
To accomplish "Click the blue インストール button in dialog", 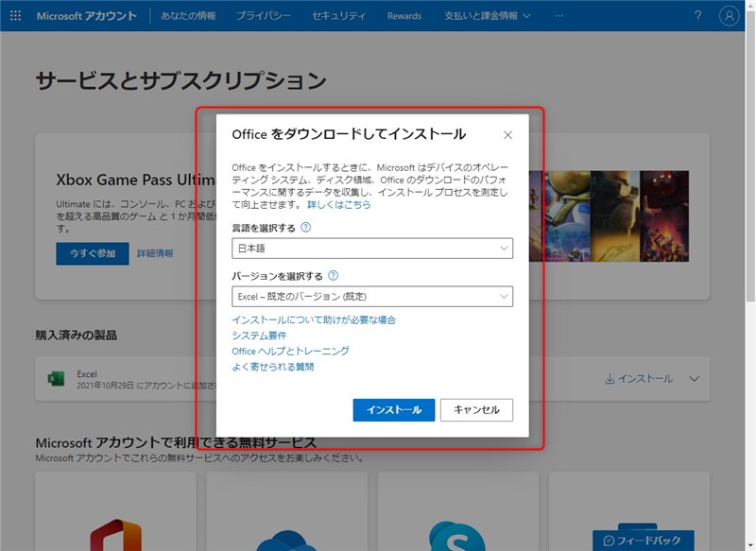I will point(394,410).
